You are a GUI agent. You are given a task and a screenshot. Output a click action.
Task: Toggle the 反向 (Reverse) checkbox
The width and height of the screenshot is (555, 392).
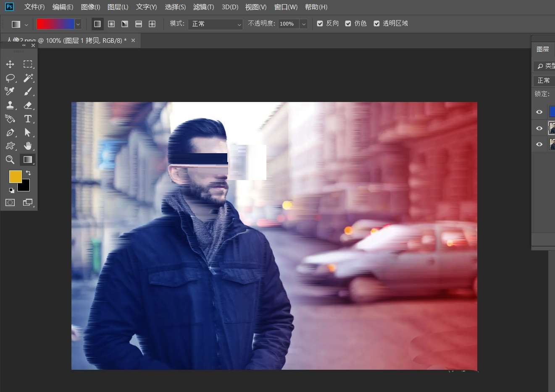pos(320,24)
